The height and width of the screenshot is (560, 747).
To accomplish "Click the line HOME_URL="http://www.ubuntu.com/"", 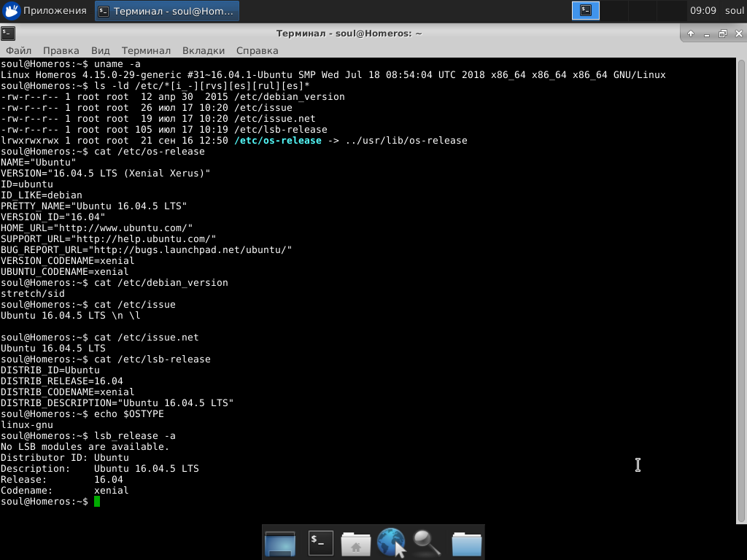I will click(x=97, y=228).
